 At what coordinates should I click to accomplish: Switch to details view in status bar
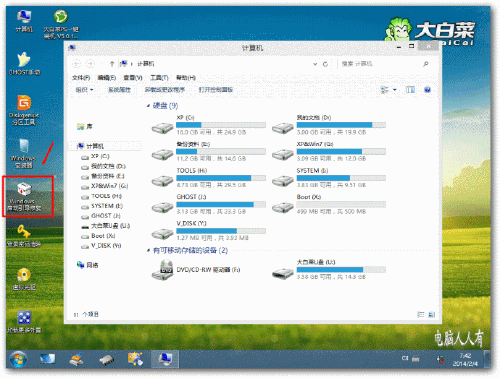tap(421, 314)
